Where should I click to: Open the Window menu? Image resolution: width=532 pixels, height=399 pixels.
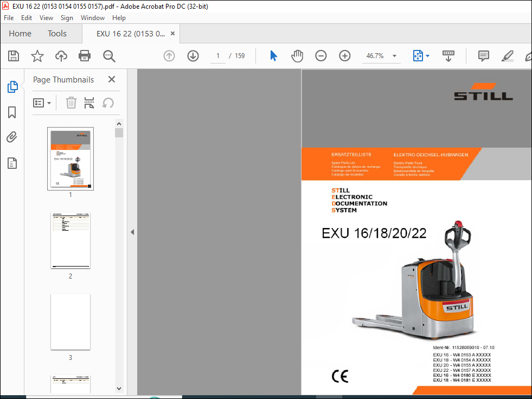(93, 18)
